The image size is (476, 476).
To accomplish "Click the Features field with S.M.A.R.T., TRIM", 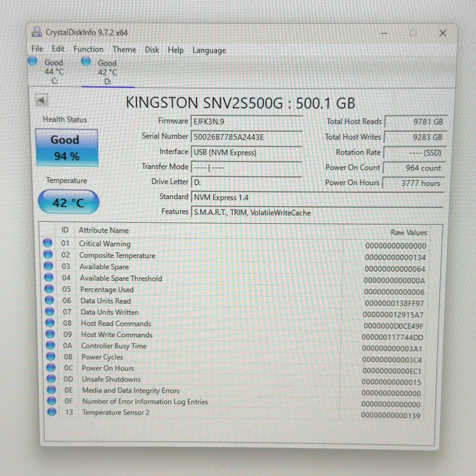I will tap(317, 213).
